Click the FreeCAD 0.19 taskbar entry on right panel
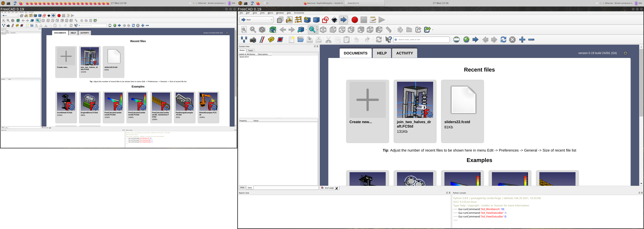Screen dimensions: 644x229 pos(364,3)
